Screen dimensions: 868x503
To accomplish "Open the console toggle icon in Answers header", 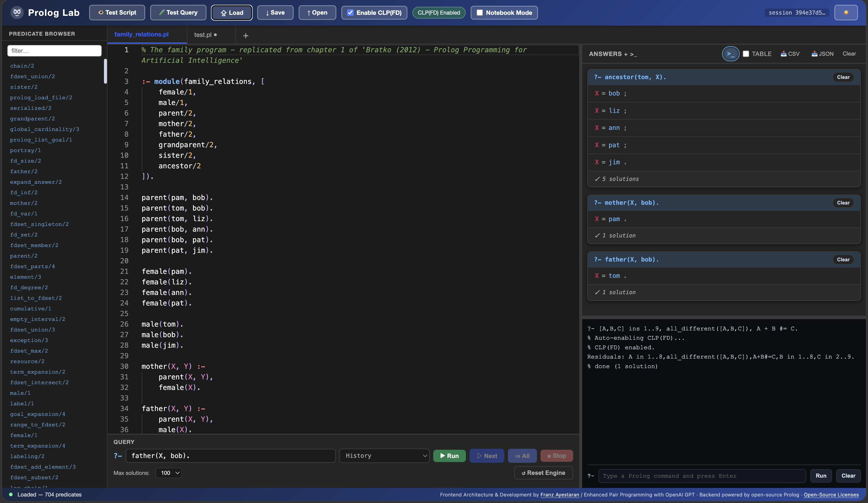I will tap(730, 54).
